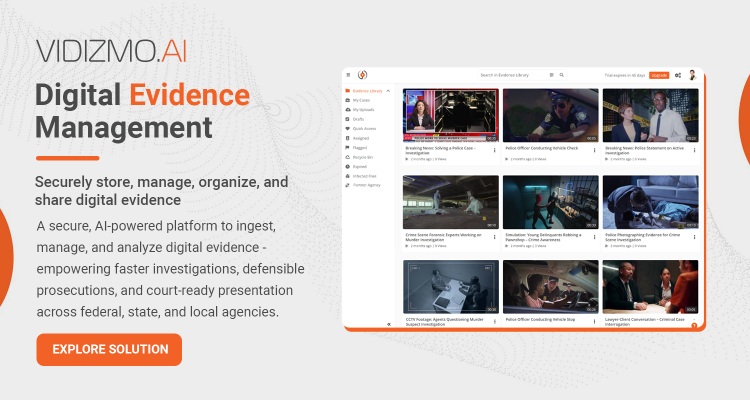Open Quick Access in the sidebar

click(x=364, y=129)
